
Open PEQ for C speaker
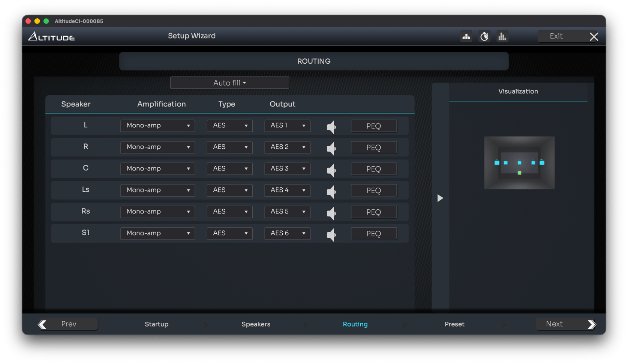click(x=373, y=169)
